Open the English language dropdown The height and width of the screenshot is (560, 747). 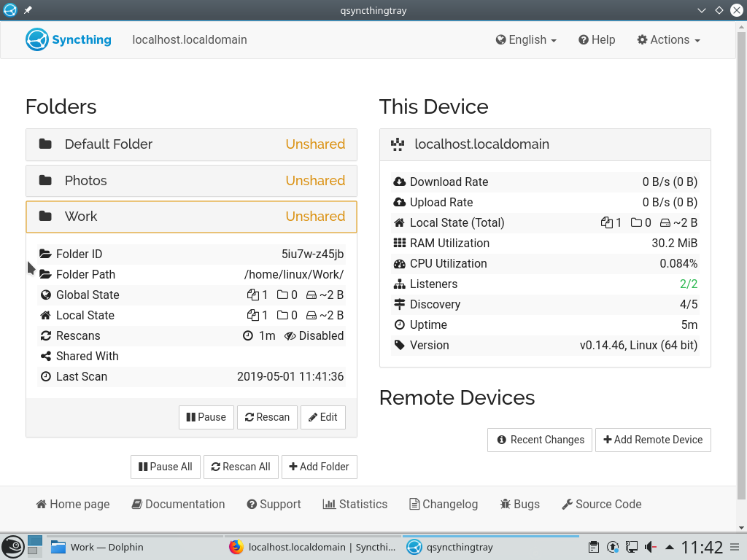pos(526,40)
